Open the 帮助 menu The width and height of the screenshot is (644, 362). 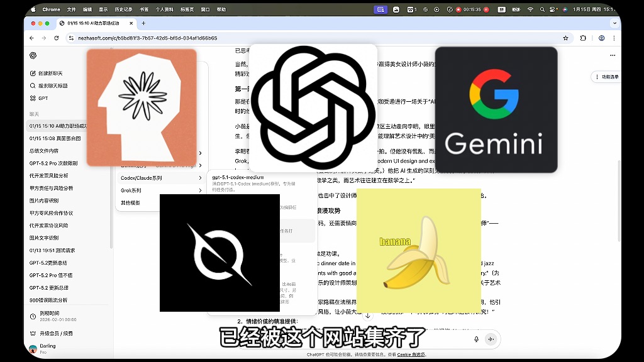point(221,9)
